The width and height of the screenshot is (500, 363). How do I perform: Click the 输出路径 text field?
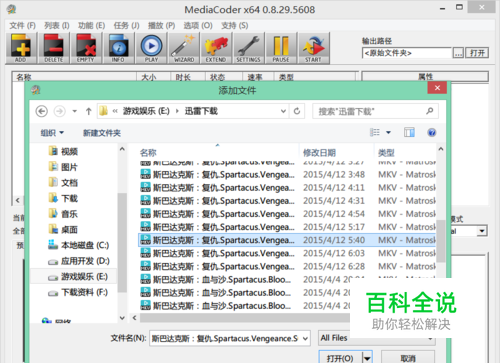[x=407, y=53]
